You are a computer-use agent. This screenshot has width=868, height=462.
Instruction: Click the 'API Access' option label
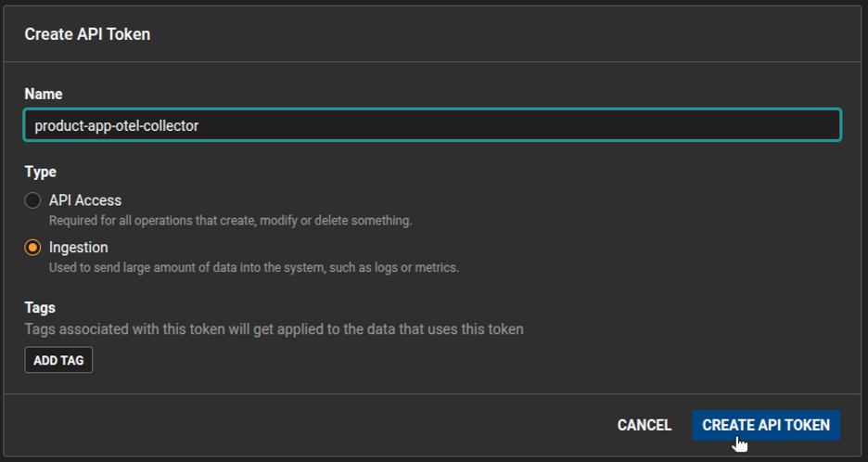(85, 200)
